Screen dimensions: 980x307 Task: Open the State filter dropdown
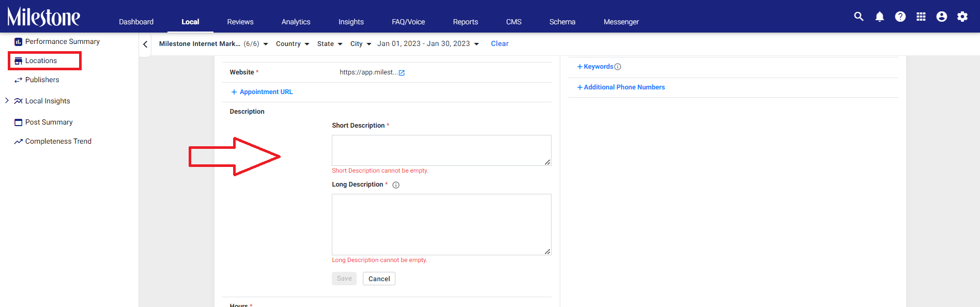coord(330,44)
